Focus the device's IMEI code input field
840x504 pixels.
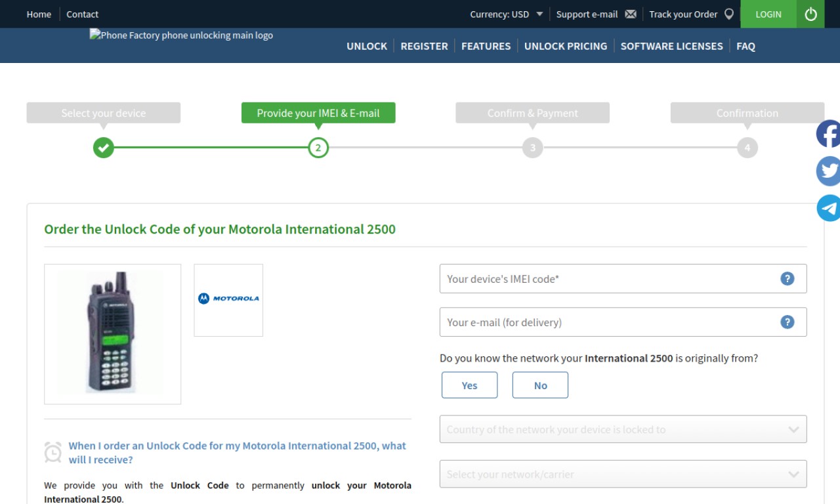[623, 278]
